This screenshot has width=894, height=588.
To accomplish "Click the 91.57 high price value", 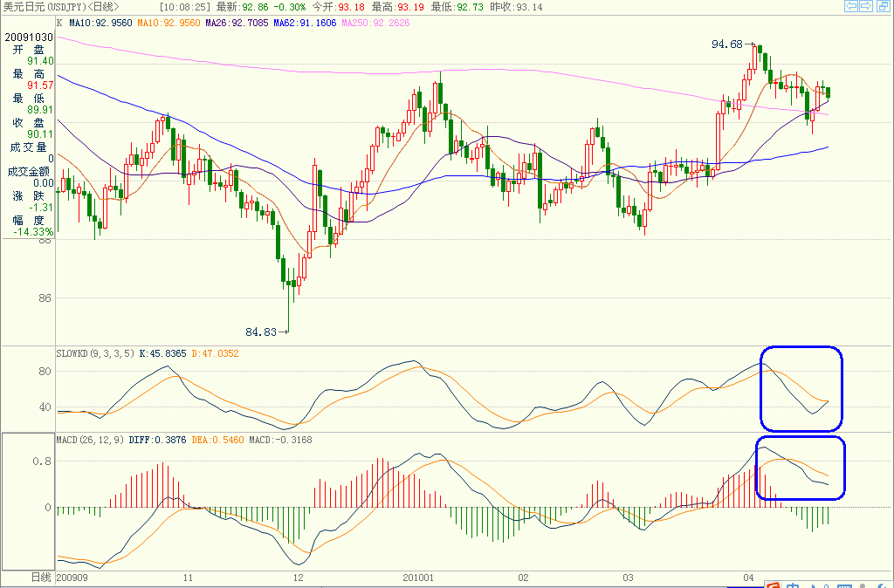I will (40, 85).
